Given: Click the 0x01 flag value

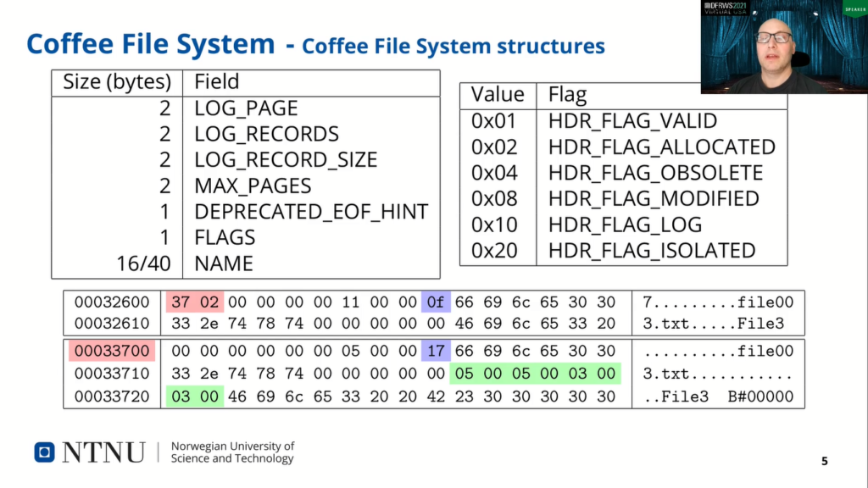Looking at the screenshot, I should (x=493, y=120).
